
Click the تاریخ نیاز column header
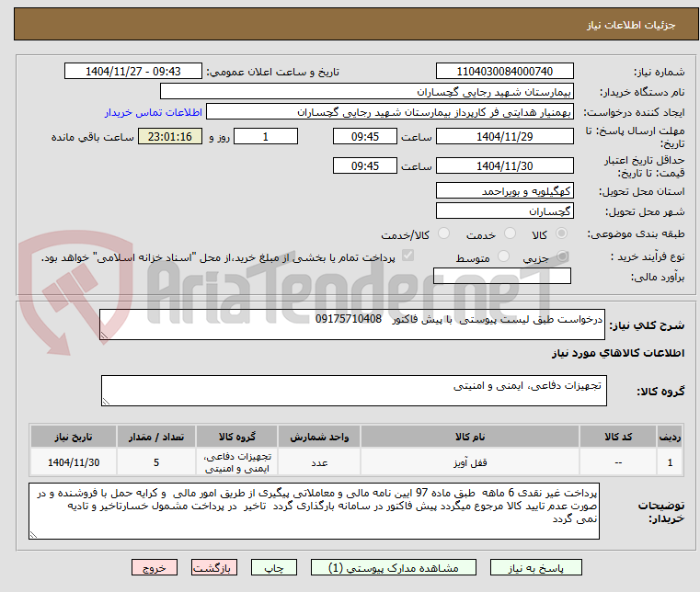point(74,437)
